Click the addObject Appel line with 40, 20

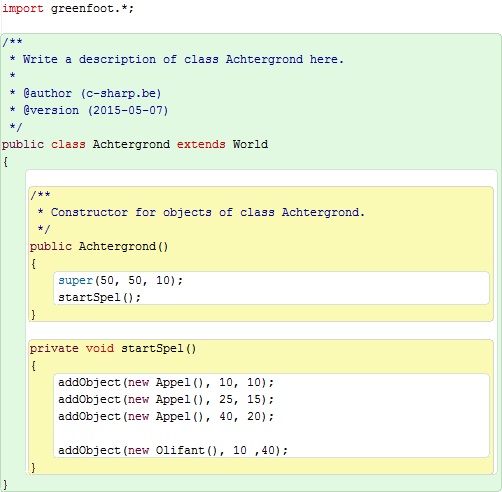pos(166,416)
